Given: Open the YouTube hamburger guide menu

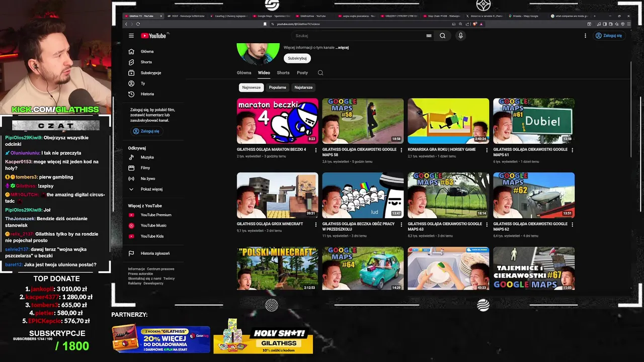Looking at the screenshot, I should [131, 36].
